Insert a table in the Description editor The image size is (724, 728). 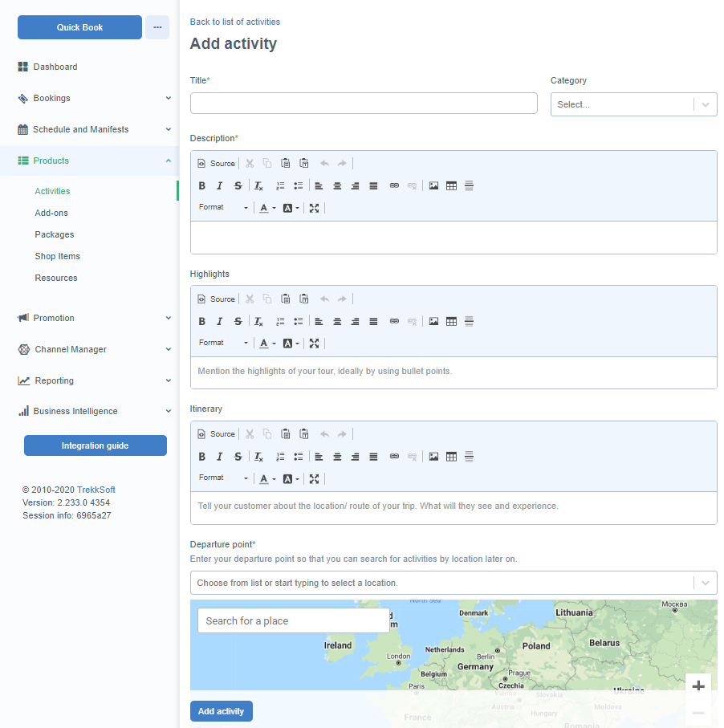pyautogui.click(x=451, y=185)
